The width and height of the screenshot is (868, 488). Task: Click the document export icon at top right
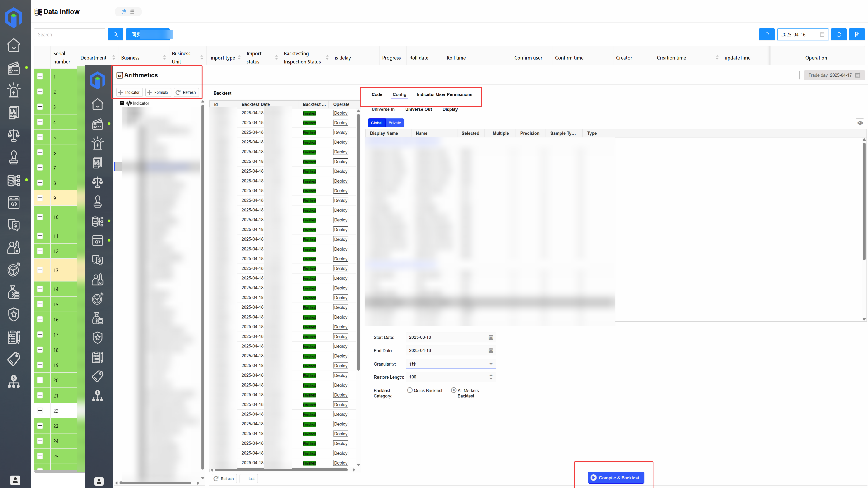pos(856,34)
